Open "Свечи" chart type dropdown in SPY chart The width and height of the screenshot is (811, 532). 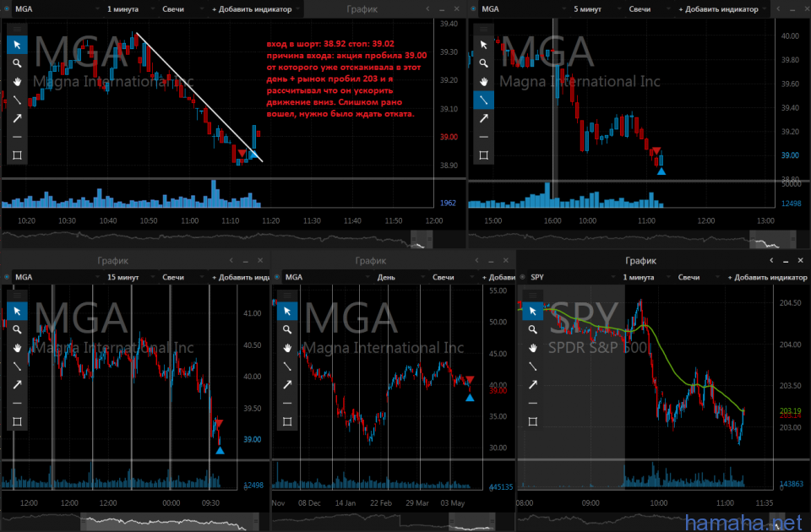coord(696,277)
